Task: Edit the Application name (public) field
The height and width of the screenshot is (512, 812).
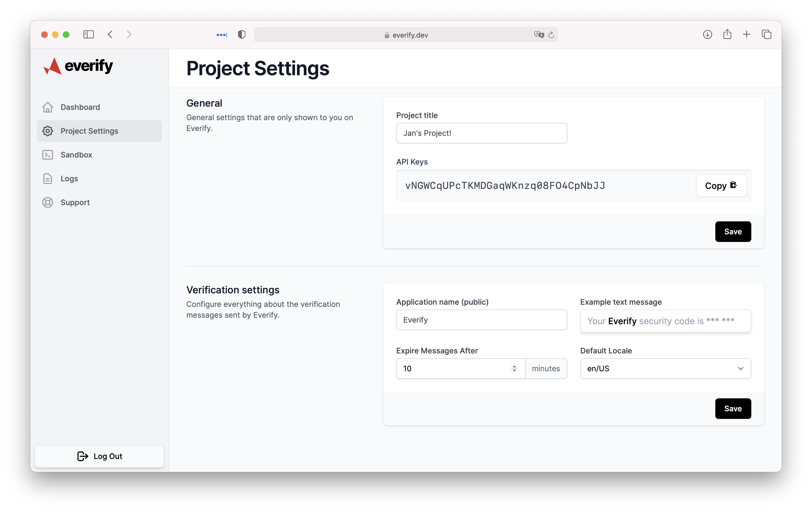Action: 482,320
